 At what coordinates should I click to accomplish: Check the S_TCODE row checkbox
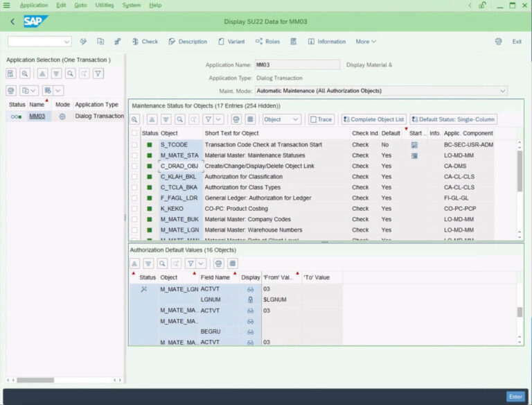point(134,145)
